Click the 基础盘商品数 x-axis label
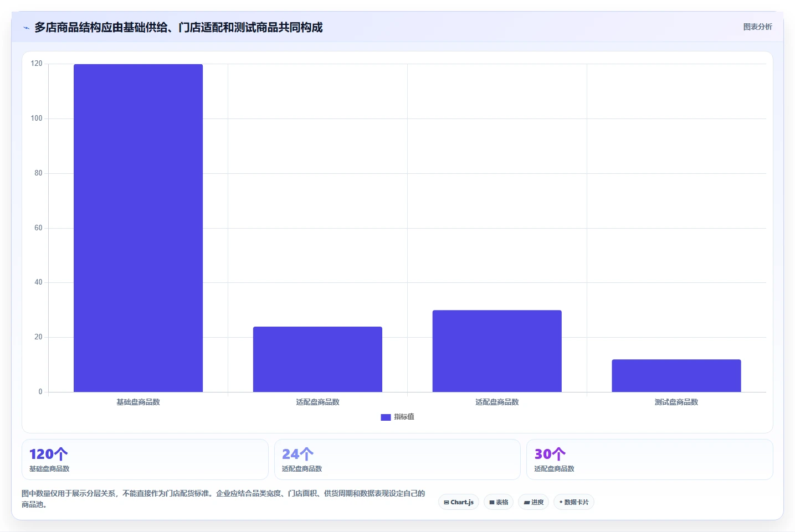 pos(138,402)
